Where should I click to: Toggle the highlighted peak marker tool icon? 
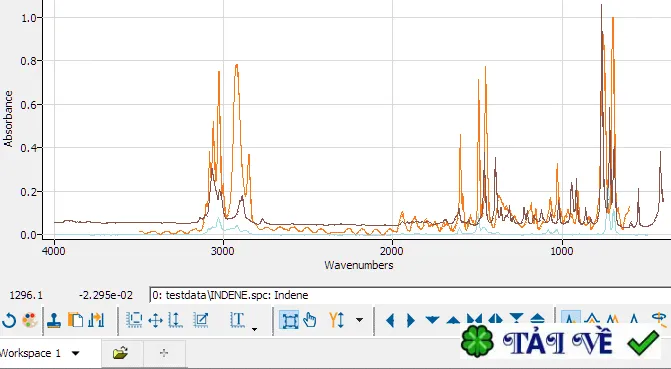click(x=570, y=317)
